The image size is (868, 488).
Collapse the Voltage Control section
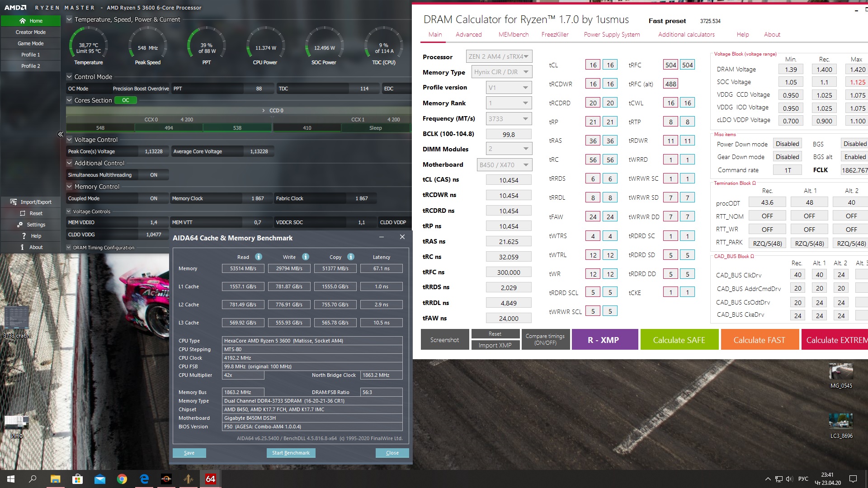[x=69, y=140]
